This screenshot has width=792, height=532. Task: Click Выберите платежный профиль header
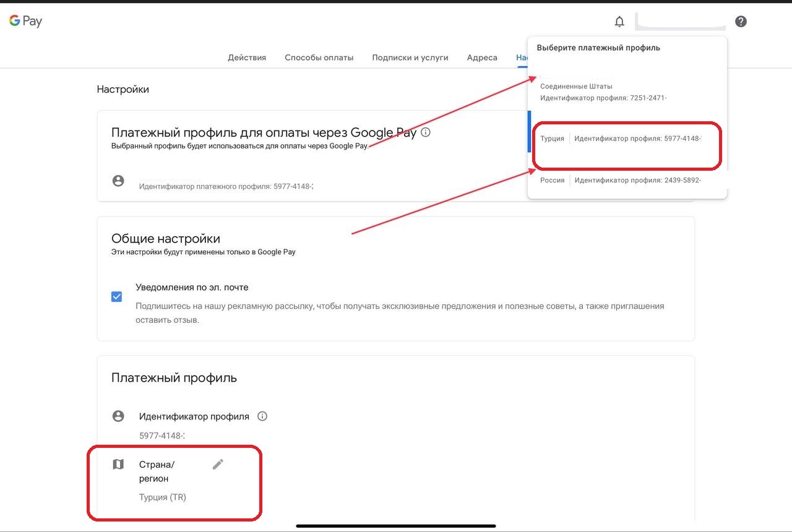click(598, 48)
